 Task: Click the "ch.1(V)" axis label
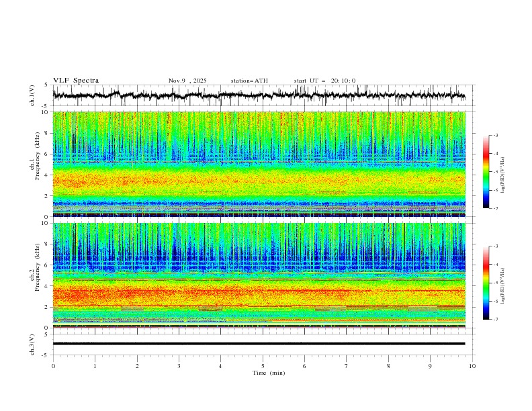[x=32, y=95]
